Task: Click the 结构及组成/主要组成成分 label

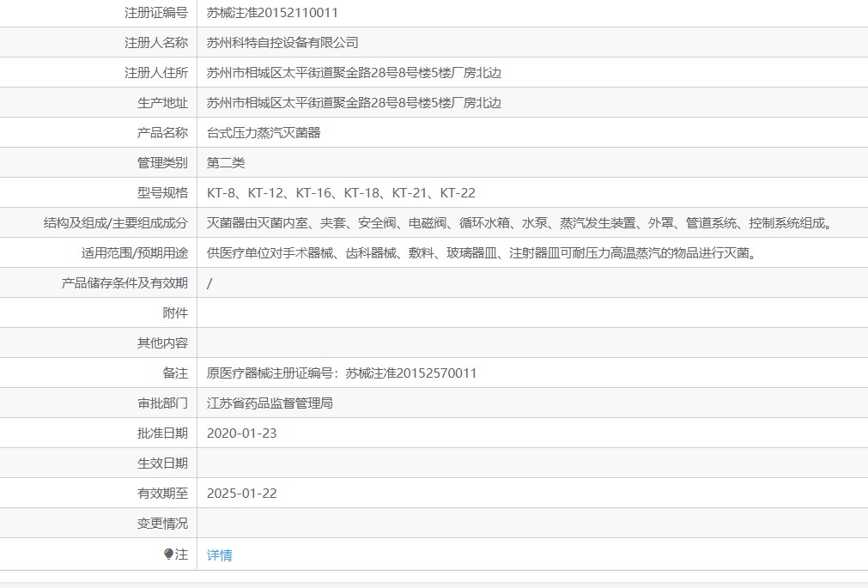Action: [x=116, y=222]
